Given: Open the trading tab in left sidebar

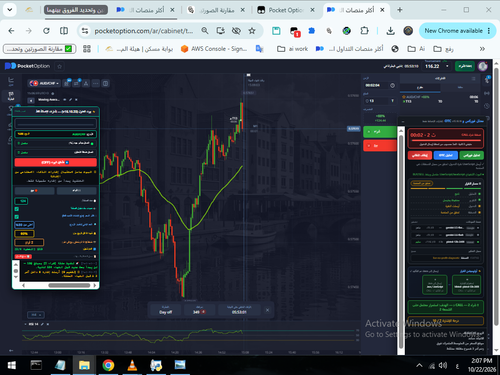Looking at the screenshot, I should (x=11, y=95).
